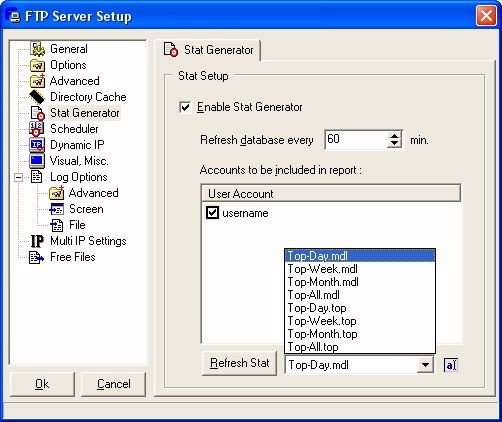
Task: Collapse the Log Options tree node
Action: coord(19,177)
